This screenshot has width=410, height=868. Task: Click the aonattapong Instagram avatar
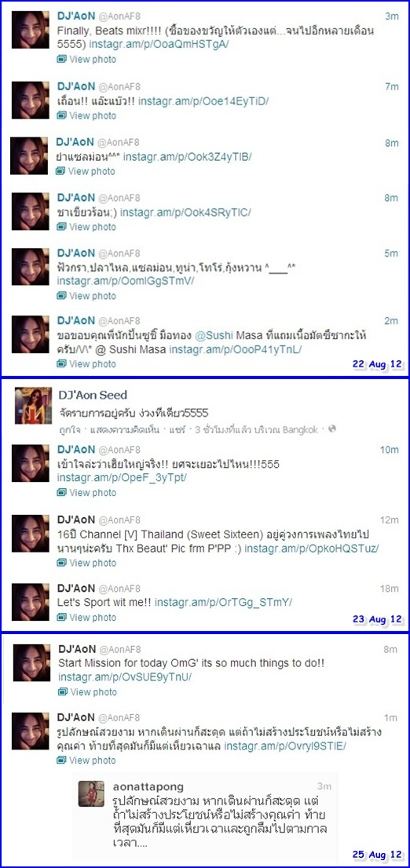tap(91, 793)
